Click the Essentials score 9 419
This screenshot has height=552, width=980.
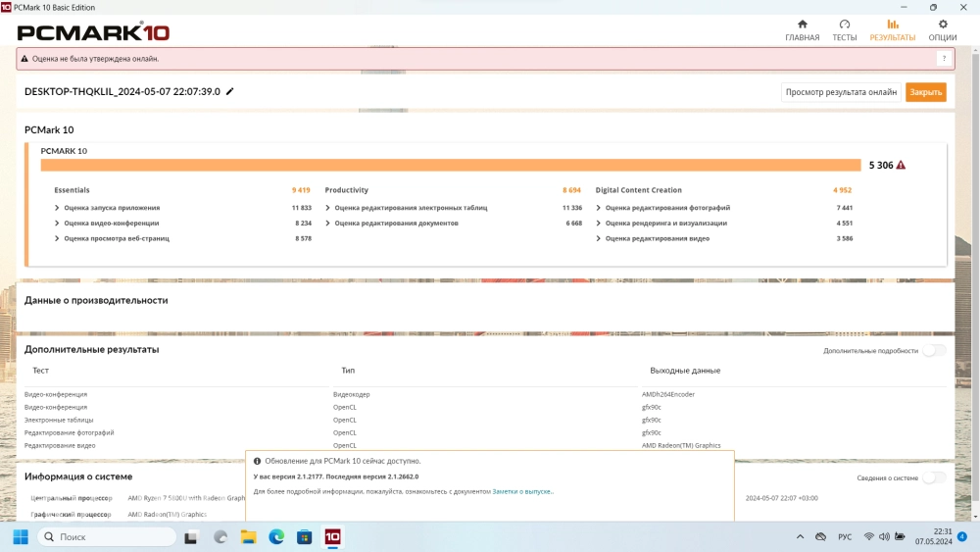coord(301,190)
